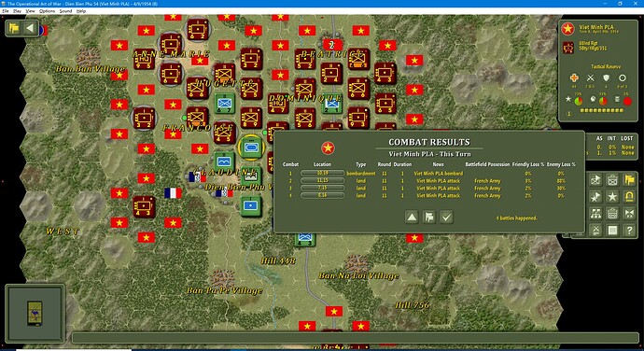Image resolution: width=644 pixels, height=351 pixels.
Task: Select the 11,15 combat location button
Action: tap(322, 181)
